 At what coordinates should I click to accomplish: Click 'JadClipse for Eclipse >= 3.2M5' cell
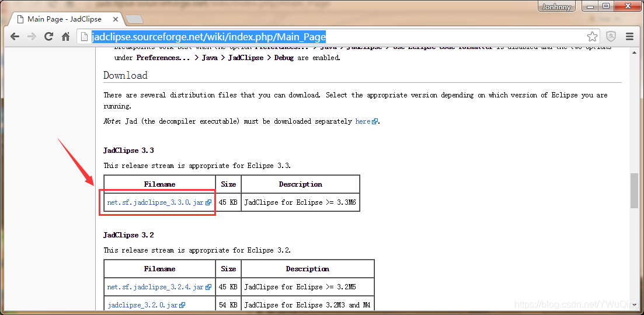[x=308, y=287]
